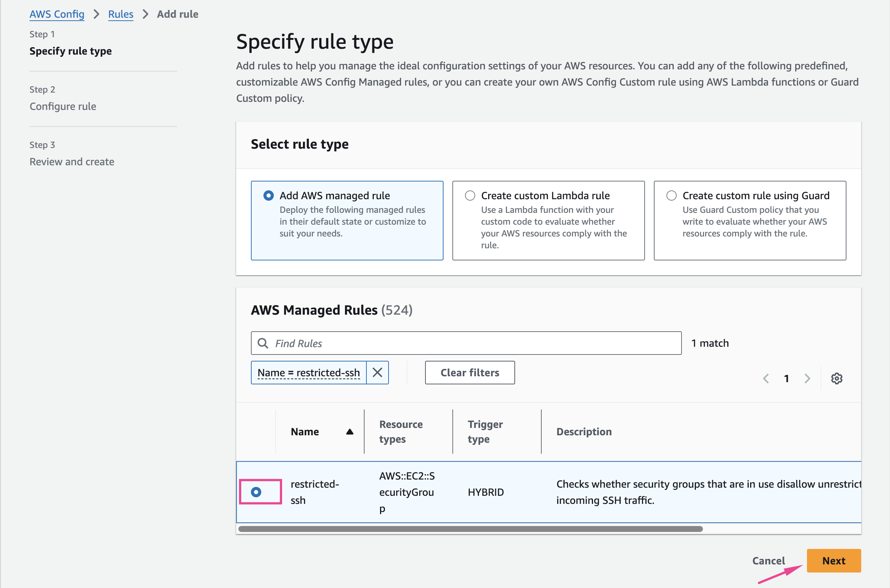Image resolution: width=890 pixels, height=588 pixels.
Task: Choose Create custom rule using Guard
Action: point(671,196)
